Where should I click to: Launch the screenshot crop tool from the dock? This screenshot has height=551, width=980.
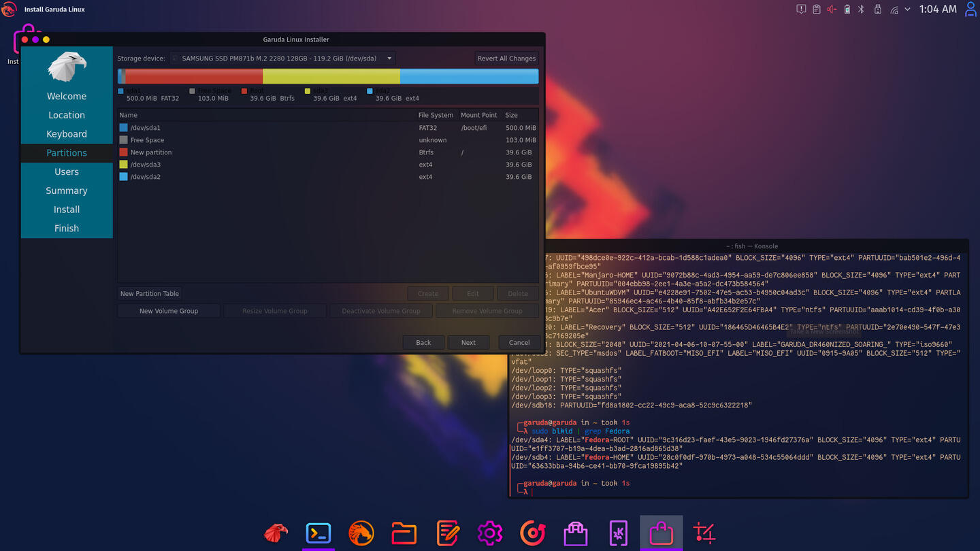704,533
